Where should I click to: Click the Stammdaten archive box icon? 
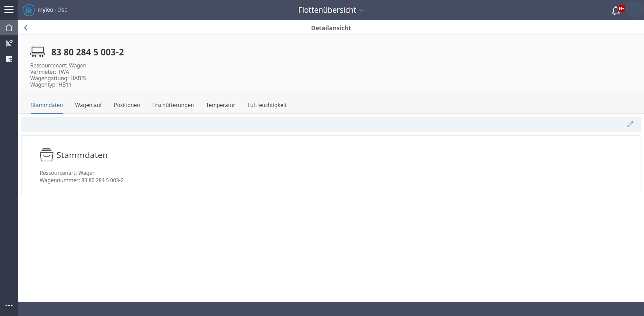point(46,155)
